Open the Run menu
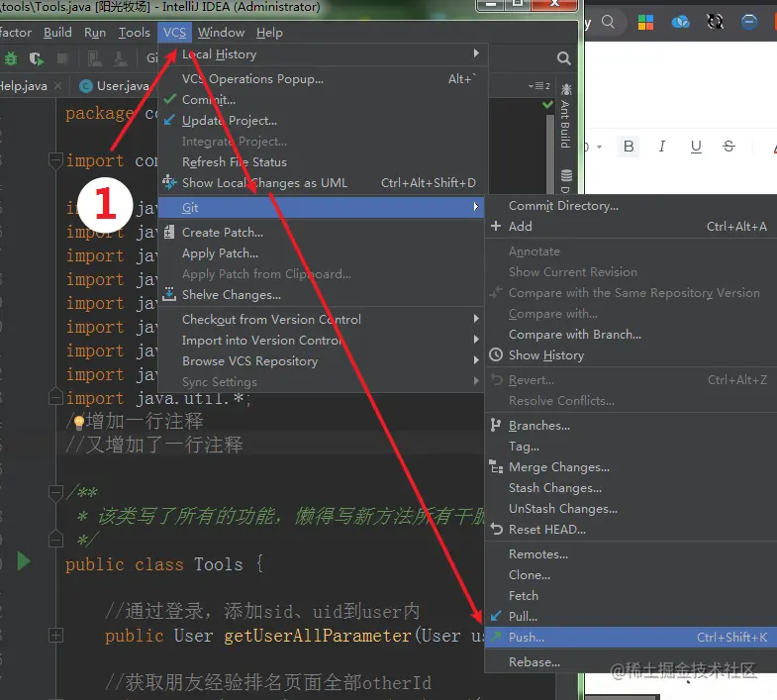This screenshot has height=700, width=777. (95, 33)
